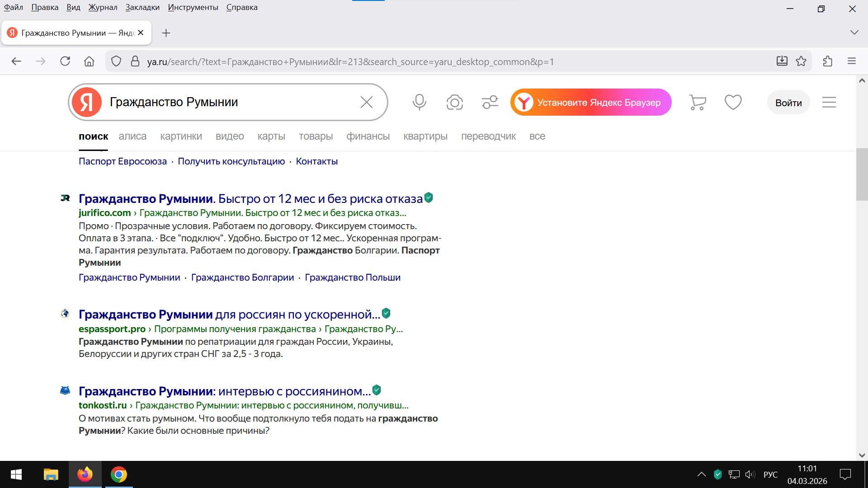Expand the list all tabs chevron

[854, 33]
